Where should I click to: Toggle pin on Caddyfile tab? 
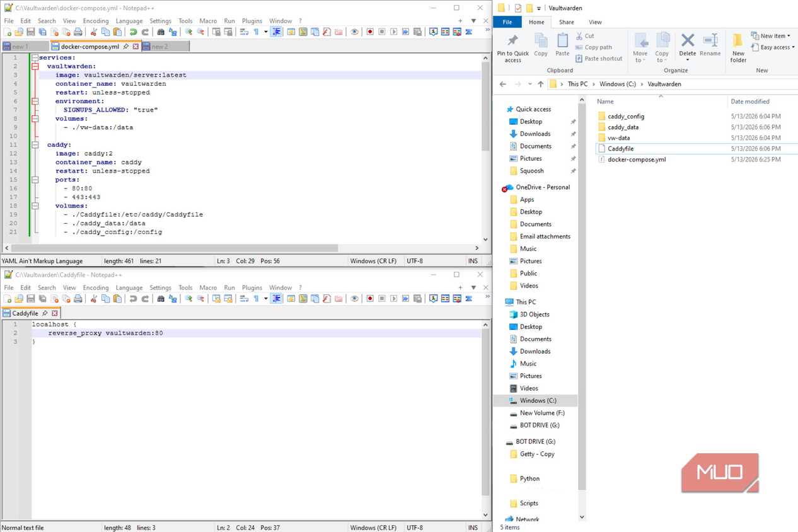[45, 313]
